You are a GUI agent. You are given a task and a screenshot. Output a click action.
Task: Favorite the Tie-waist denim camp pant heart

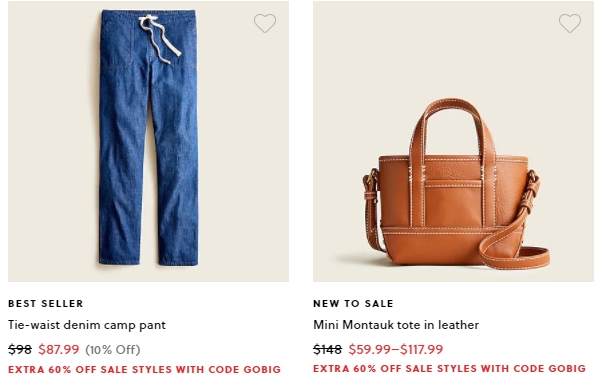[265, 23]
